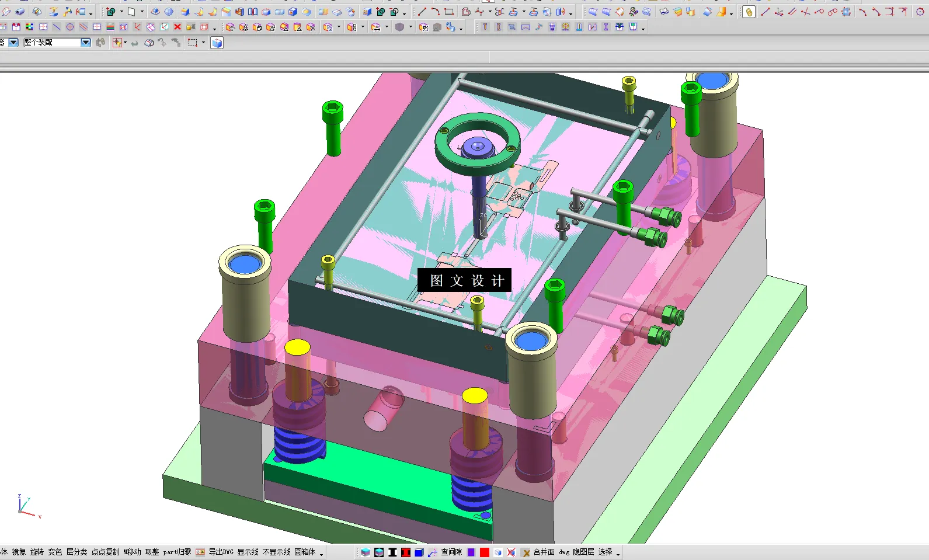Open the dropdown next to gray hexagon icon
The width and height of the screenshot is (929, 560).
pos(410,27)
